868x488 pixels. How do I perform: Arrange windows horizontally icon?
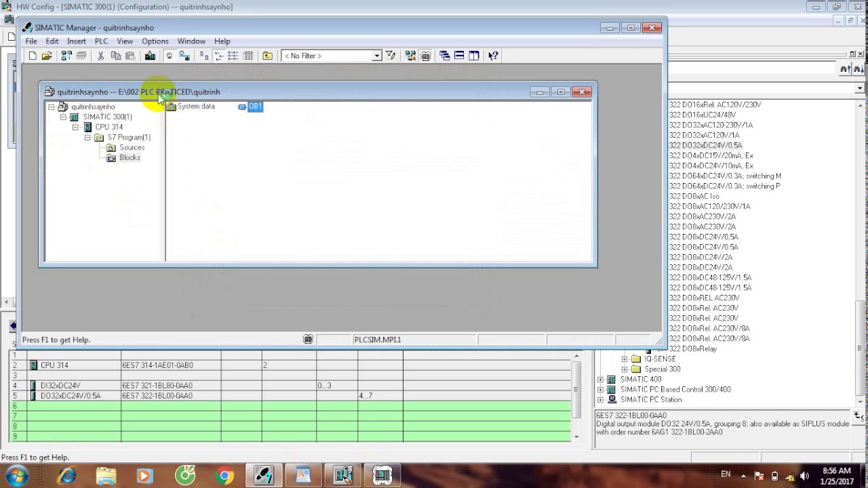click(459, 56)
